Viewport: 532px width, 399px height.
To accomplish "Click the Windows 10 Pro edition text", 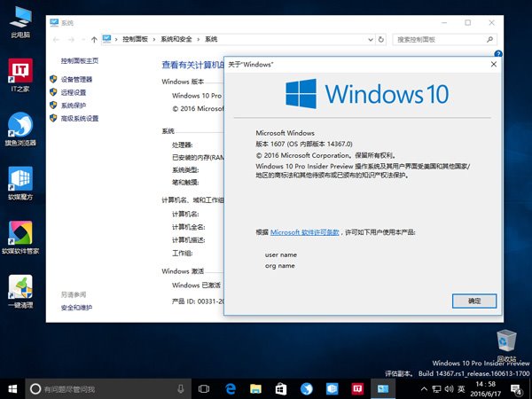I will tap(197, 96).
